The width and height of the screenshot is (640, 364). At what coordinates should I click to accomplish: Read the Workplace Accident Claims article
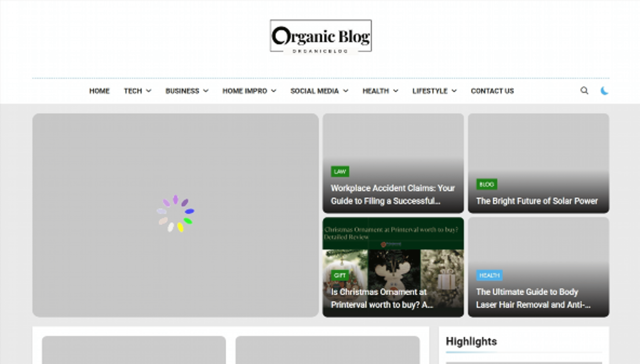click(393, 194)
